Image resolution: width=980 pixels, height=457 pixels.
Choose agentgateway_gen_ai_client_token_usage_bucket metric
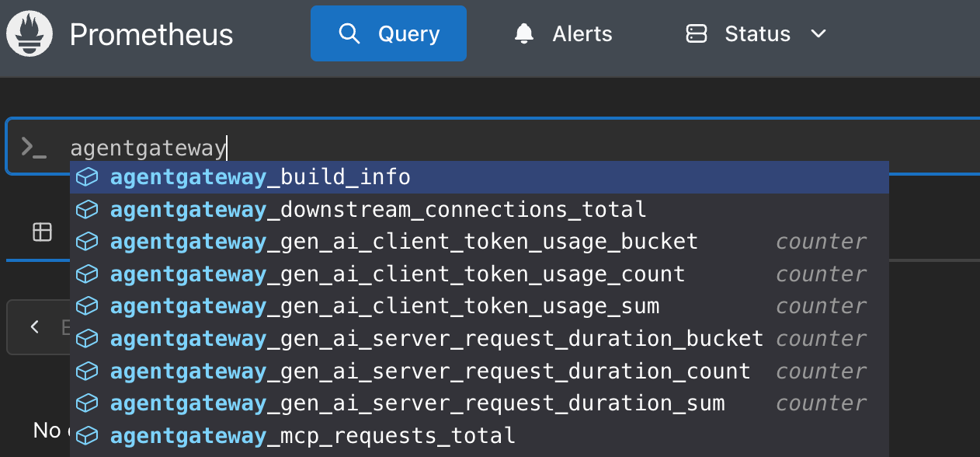click(404, 242)
